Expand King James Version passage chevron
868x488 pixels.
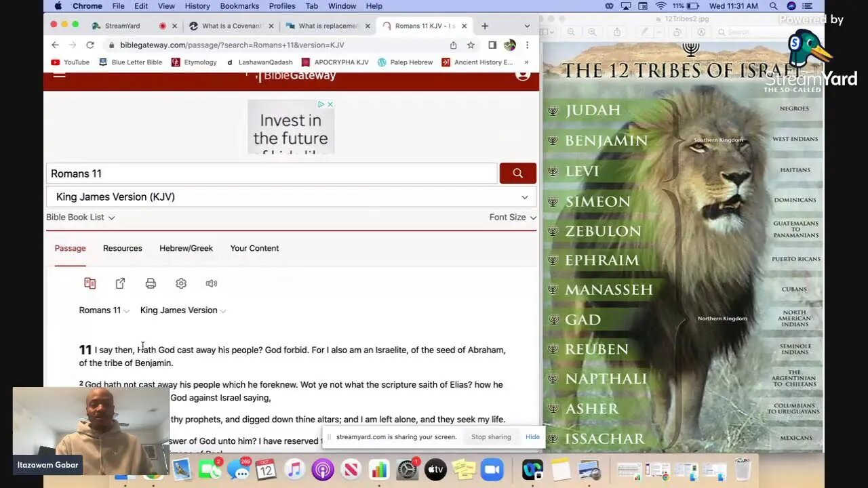[x=223, y=311]
